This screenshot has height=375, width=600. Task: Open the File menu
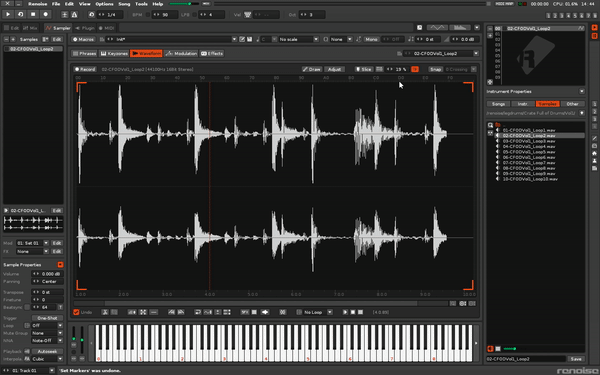click(56, 4)
